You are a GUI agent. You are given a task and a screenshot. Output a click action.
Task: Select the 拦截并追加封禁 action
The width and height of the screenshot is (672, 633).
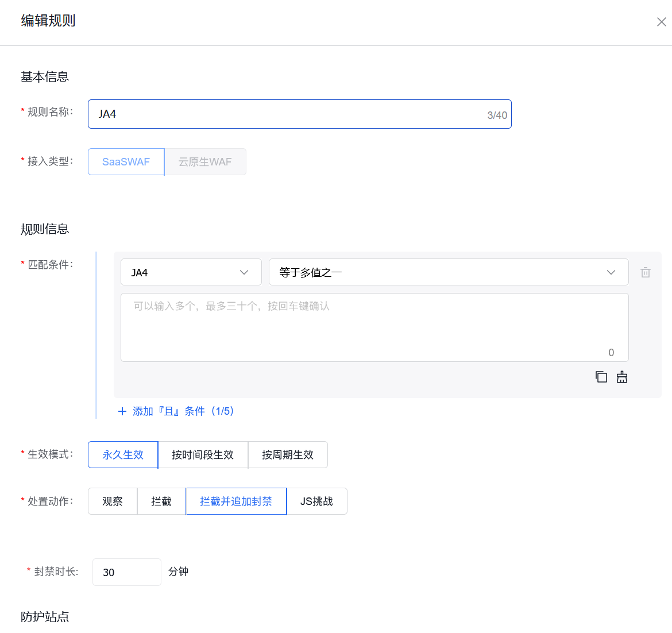pyautogui.click(x=235, y=501)
